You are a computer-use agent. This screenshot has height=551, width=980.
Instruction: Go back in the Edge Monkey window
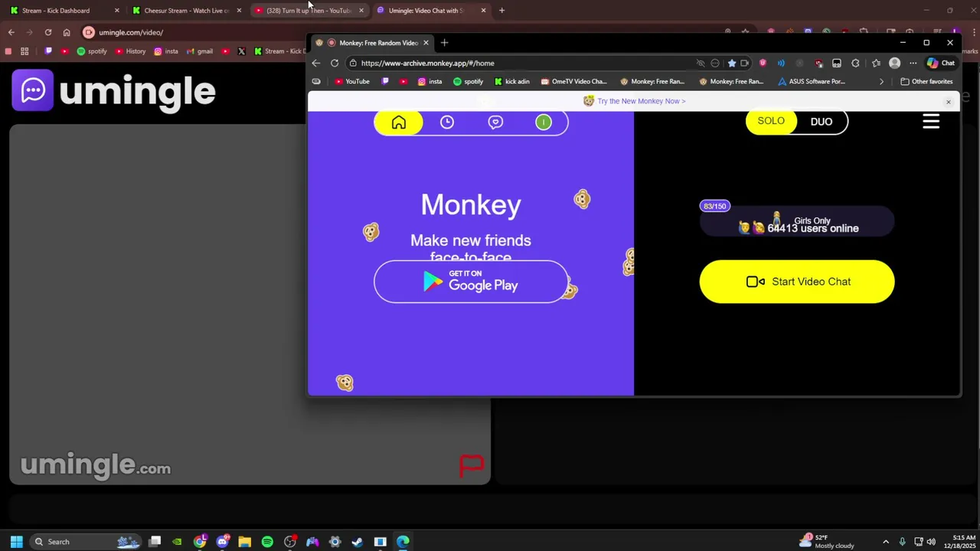(x=316, y=64)
